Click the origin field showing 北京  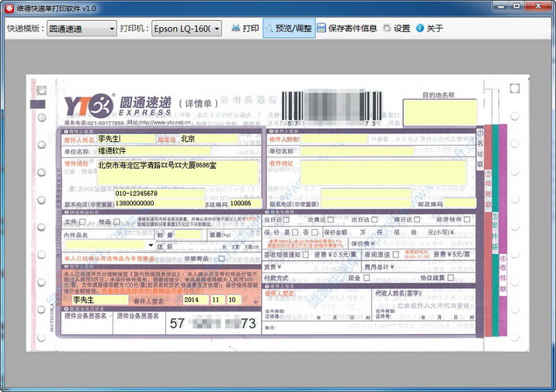pos(209,139)
